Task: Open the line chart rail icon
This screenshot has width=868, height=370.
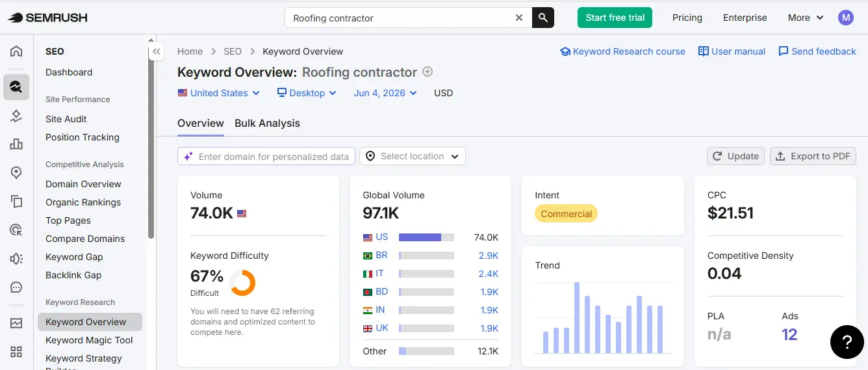Action: [16, 323]
